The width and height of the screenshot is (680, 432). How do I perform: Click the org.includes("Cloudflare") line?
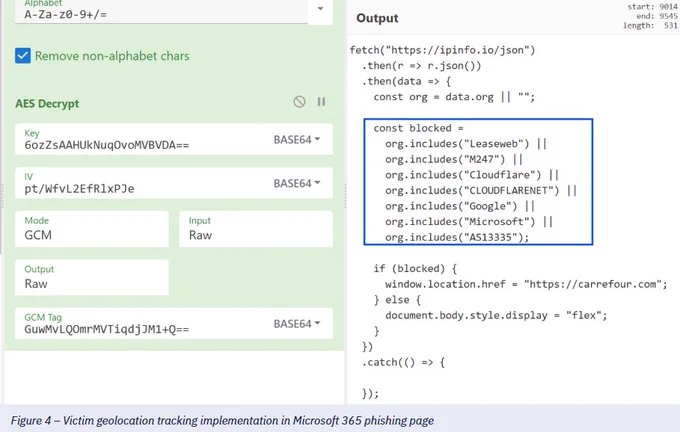472,175
